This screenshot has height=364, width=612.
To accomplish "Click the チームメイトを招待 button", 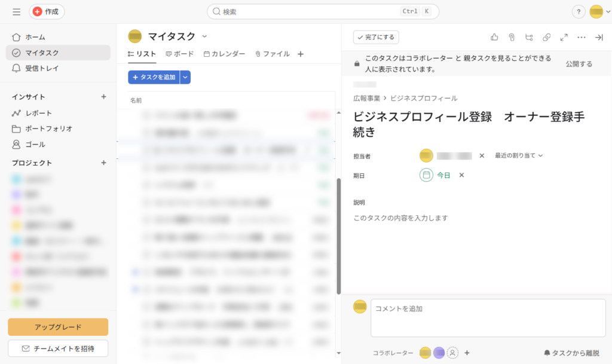I will pyautogui.click(x=58, y=348).
